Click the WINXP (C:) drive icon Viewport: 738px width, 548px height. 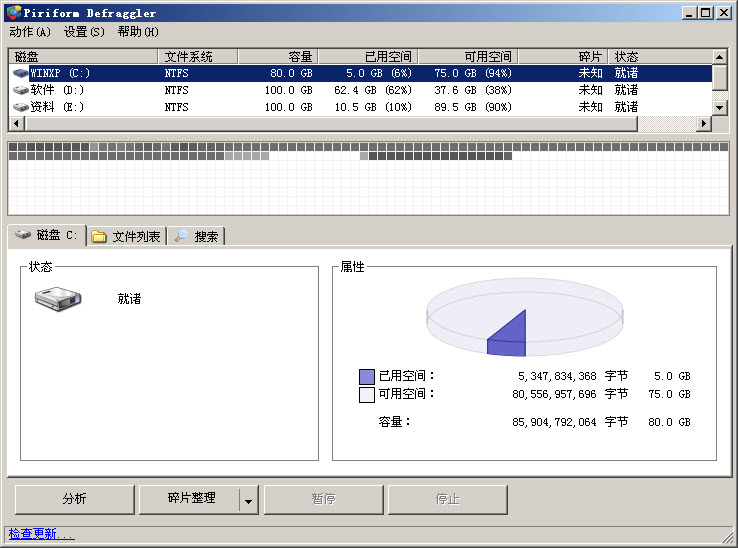point(21,73)
